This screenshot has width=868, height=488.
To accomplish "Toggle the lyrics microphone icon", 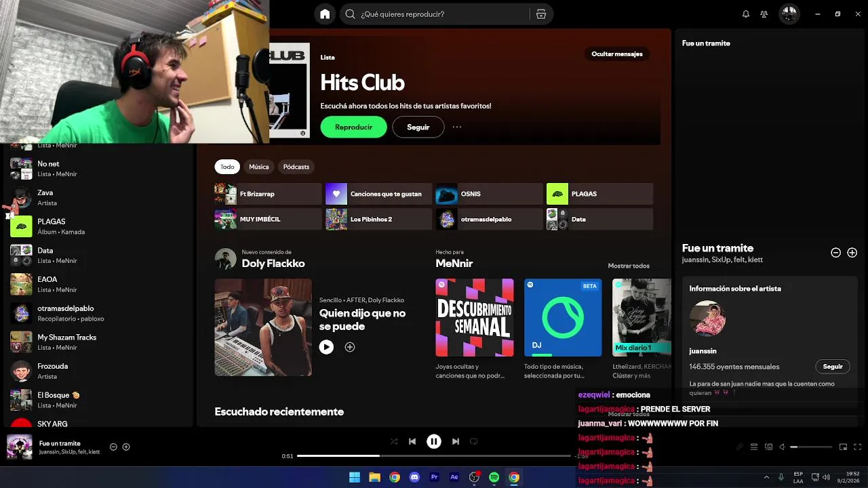I will coord(740,447).
